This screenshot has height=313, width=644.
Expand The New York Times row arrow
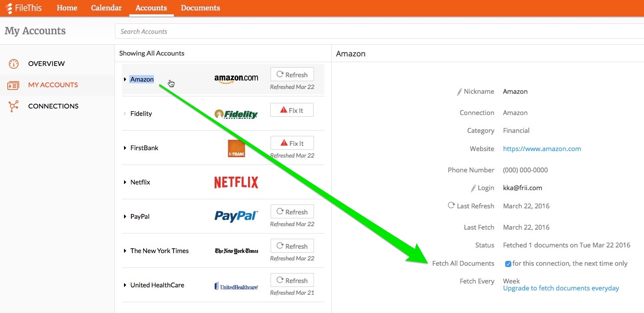(x=125, y=251)
